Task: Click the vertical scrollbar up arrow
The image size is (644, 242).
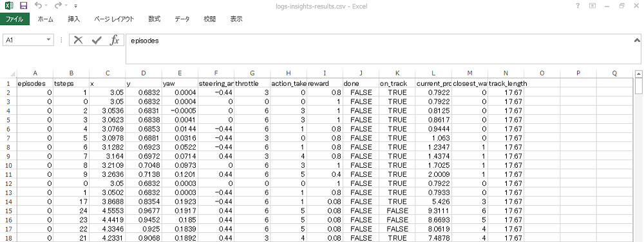Action: click(639, 74)
